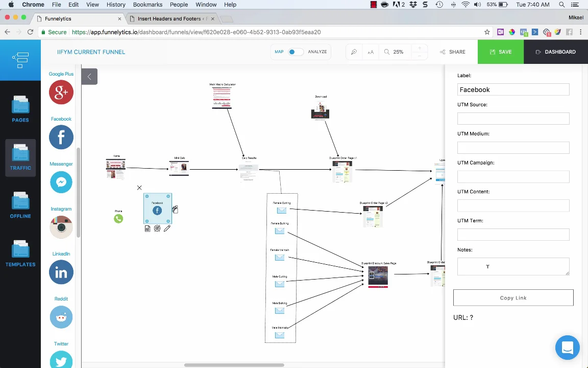588x368 pixels.
Task: Increase zoom with the plus stepper
Action: point(419,48)
